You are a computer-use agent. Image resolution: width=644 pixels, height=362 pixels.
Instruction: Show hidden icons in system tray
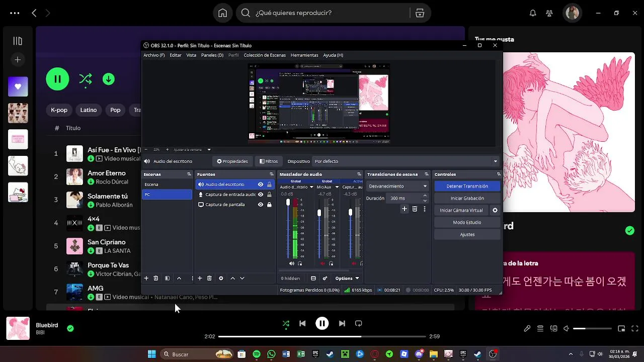pyautogui.click(x=571, y=354)
